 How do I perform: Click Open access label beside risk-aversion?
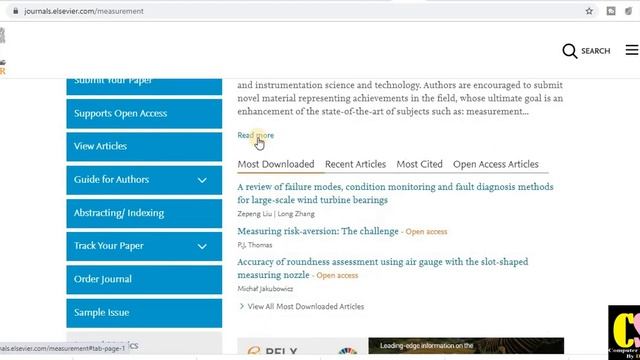[426, 232]
